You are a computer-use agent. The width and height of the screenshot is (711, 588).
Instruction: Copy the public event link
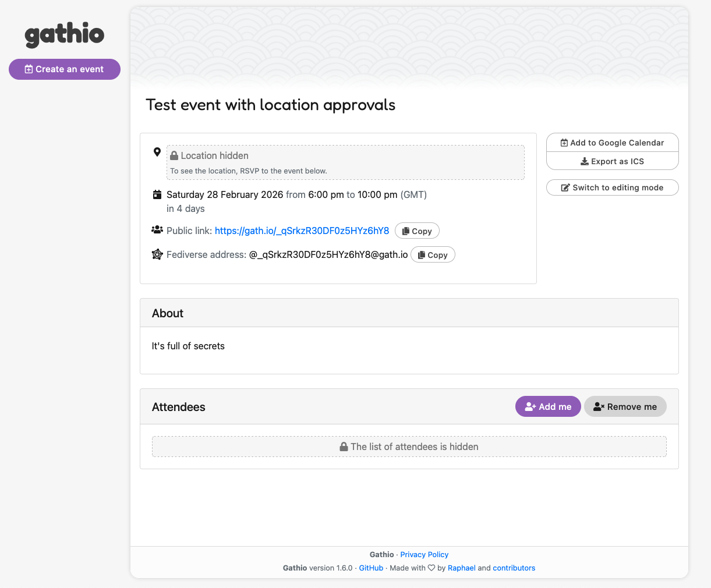click(x=417, y=231)
